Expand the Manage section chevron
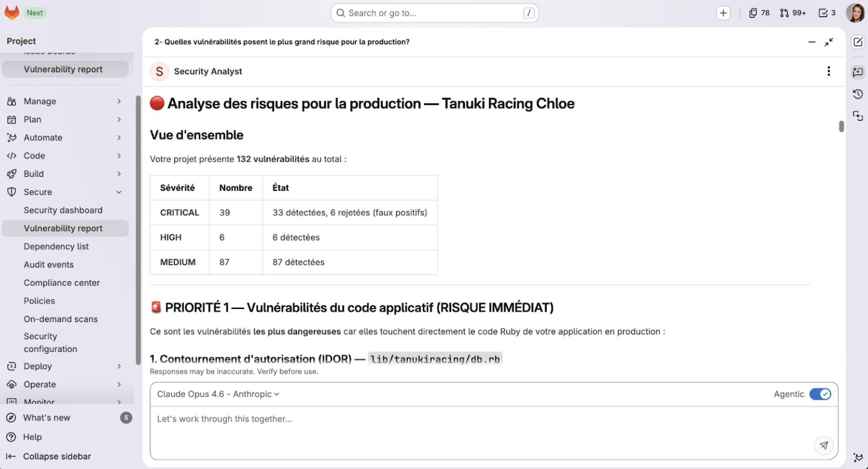Screen dimensions: 868x469 tap(119, 101)
